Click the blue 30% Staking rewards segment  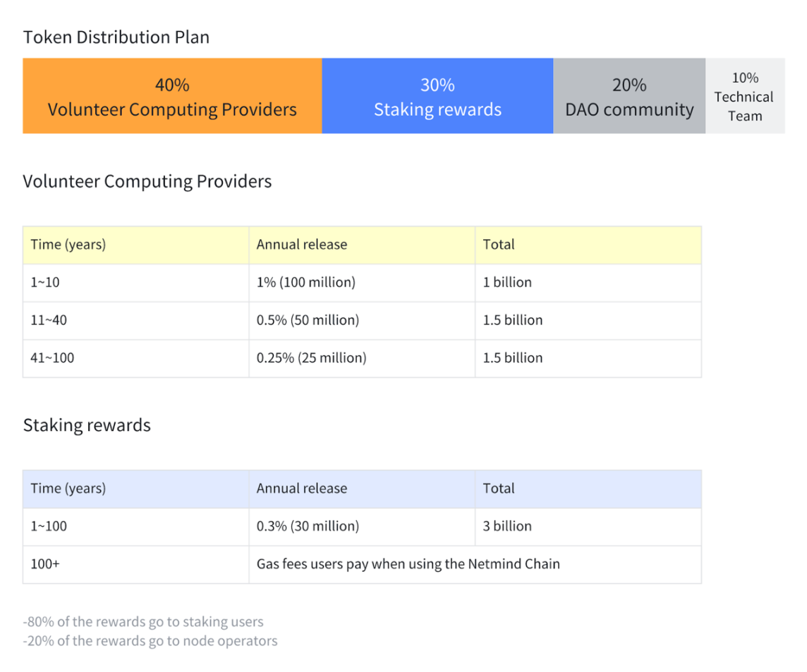click(x=437, y=96)
